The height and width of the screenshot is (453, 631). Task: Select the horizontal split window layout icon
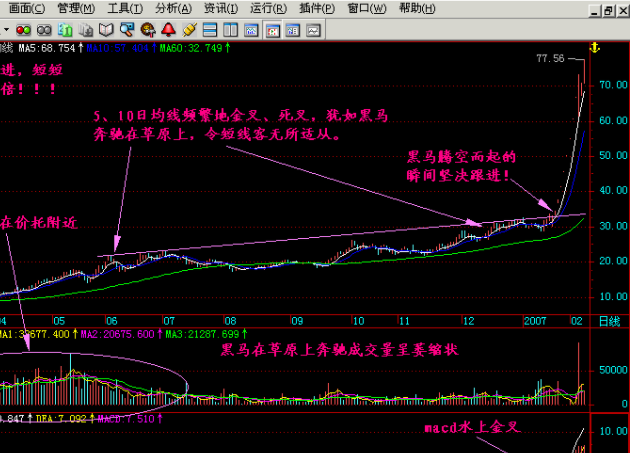point(210,30)
